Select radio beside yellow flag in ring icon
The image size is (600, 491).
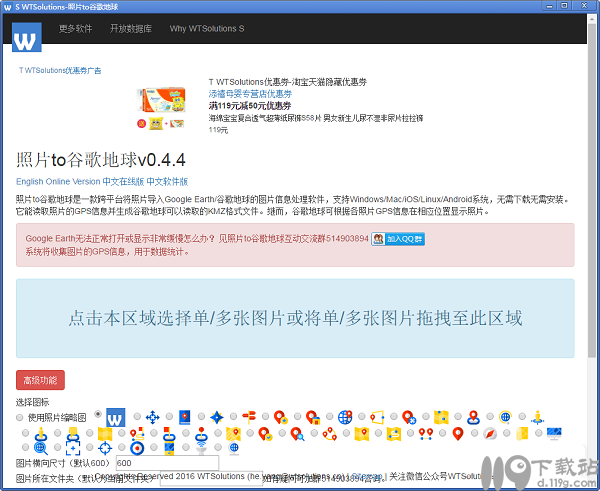tap(58, 433)
